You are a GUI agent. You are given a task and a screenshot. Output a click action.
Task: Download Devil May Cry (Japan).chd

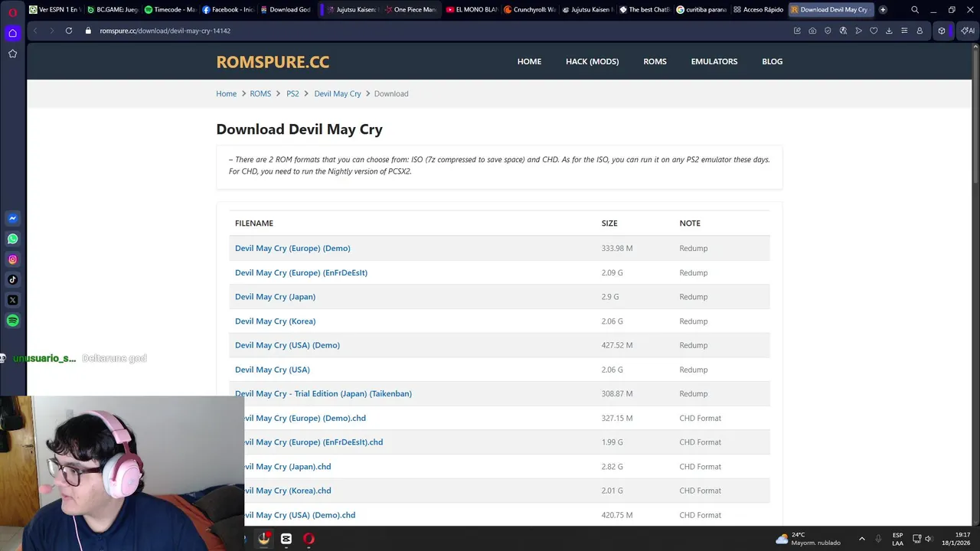287,466
